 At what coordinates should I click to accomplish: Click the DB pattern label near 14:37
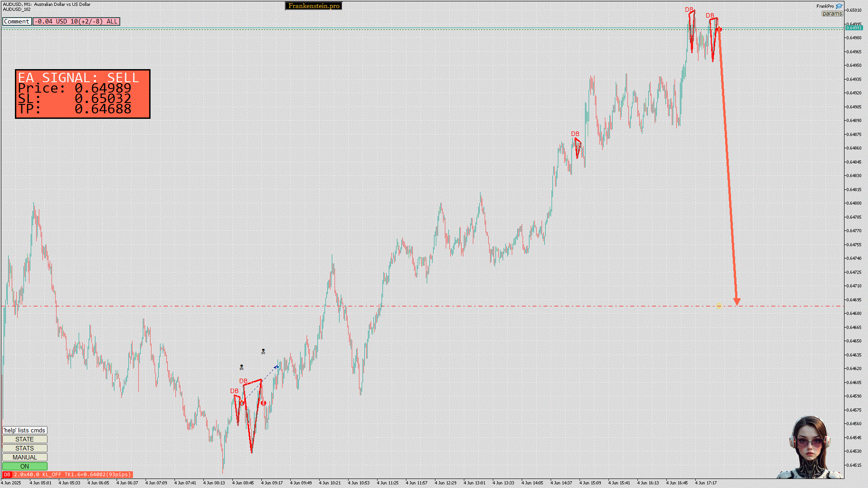575,134
